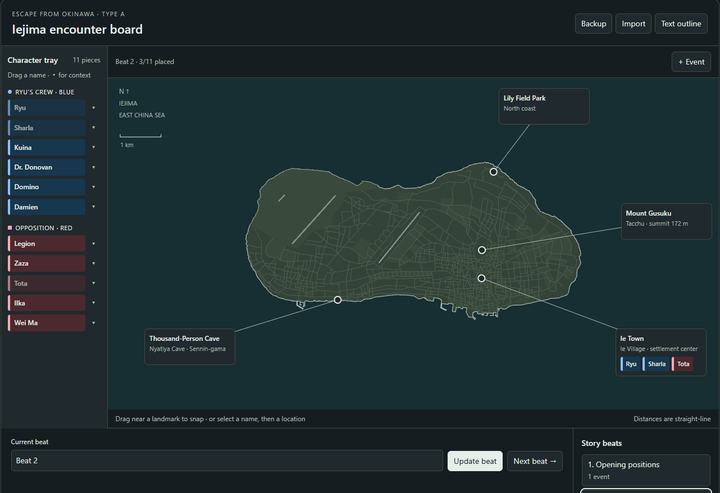Image resolution: width=720 pixels, height=493 pixels.
Task: Click Update beat
Action: point(475,461)
